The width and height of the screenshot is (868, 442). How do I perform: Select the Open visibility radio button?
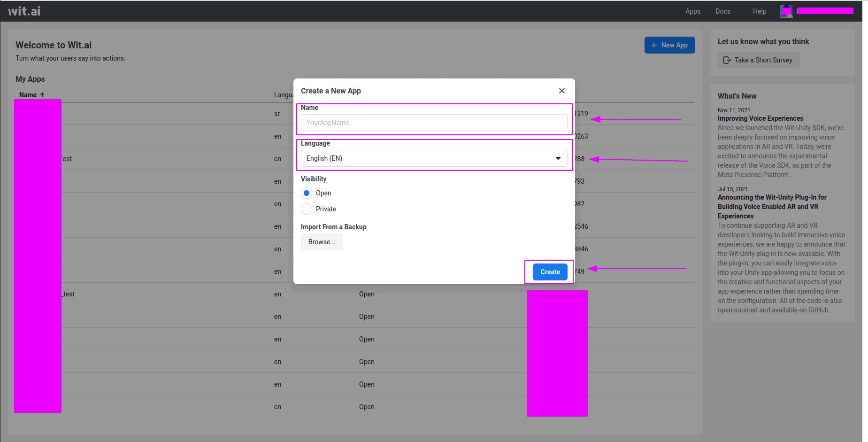[307, 193]
